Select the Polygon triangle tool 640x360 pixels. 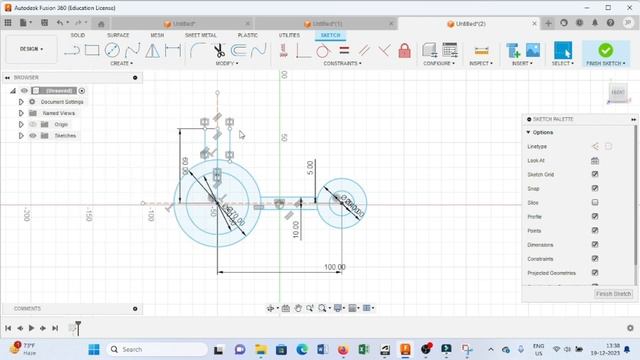(152, 51)
